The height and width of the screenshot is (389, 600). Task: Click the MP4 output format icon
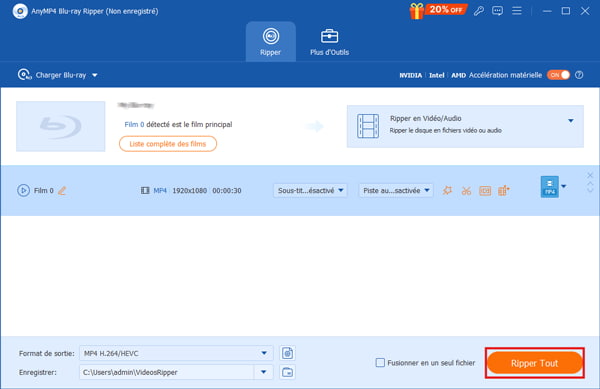pyautogui.click(x=549, y=187)
